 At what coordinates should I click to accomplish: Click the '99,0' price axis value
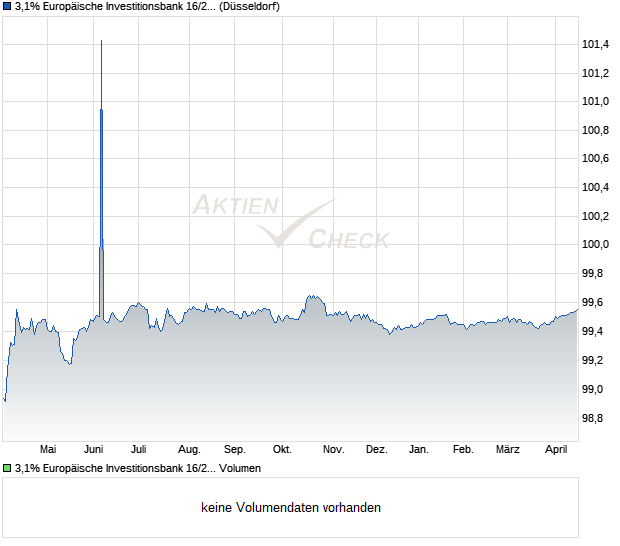tap(593, 389)
